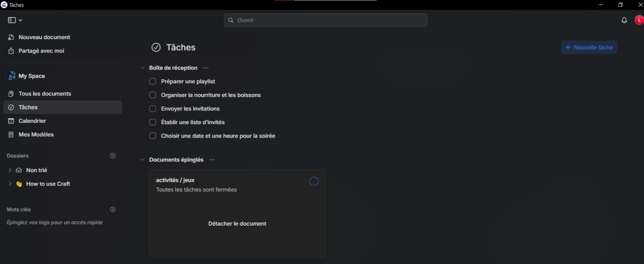Open the Calendrier view

click(32, 121)
